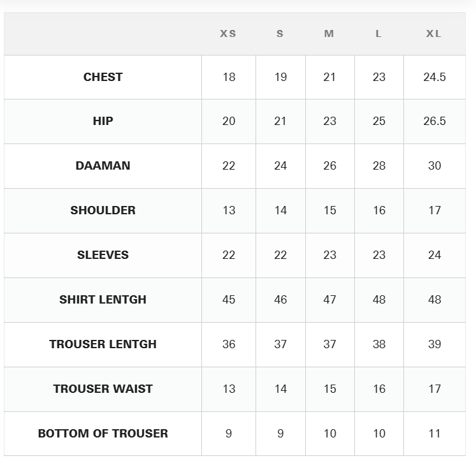Select the DAAMAN row label

tap(103, 166)
